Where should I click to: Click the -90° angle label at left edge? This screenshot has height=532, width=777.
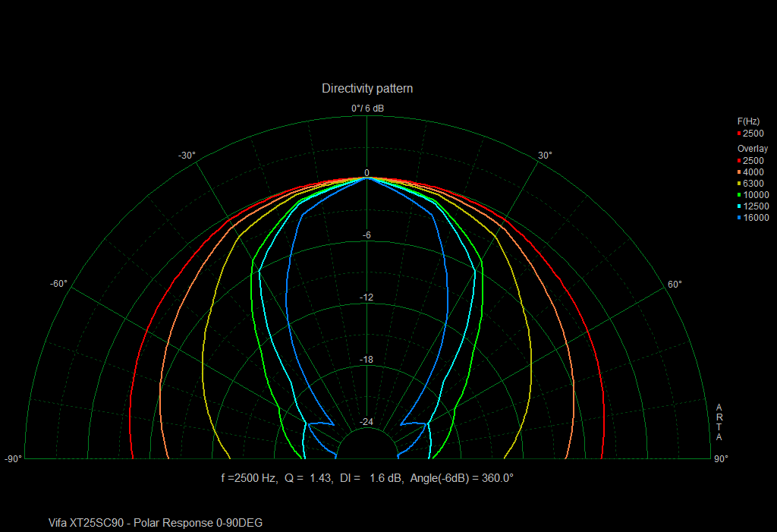pyautogui.click(x=14, y=459)
